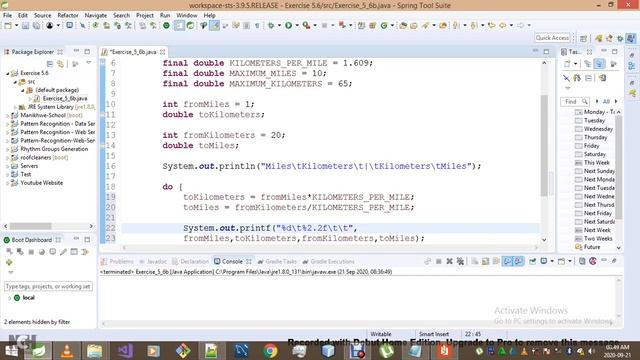
Task: Click code line 22 printf statement
Action: [x=270, y=228]
